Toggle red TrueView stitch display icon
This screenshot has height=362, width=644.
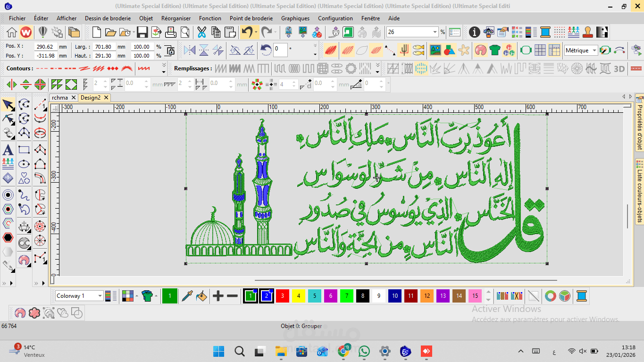tap(330, 50)
